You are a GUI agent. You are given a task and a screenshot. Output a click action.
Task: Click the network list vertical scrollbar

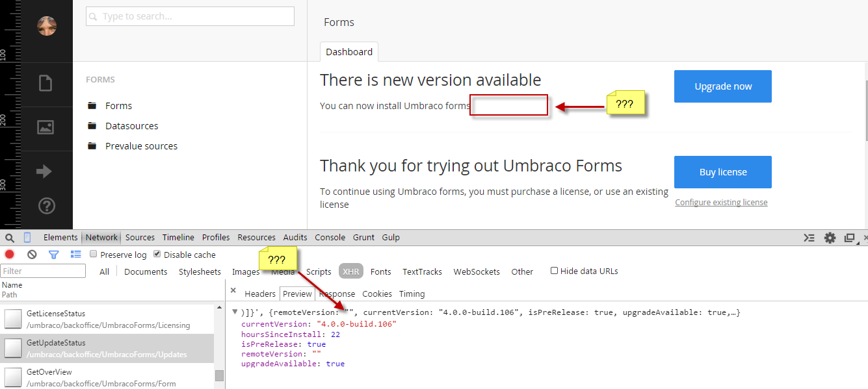(220, 375)
